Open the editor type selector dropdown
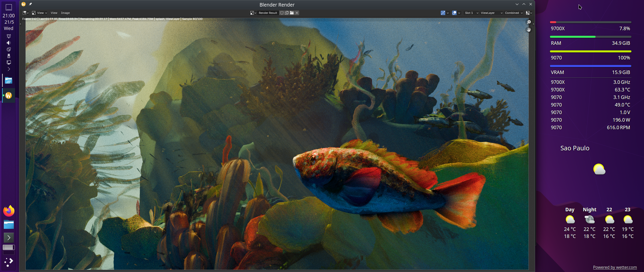Screen dimensions: 644x272 point(25,13)
